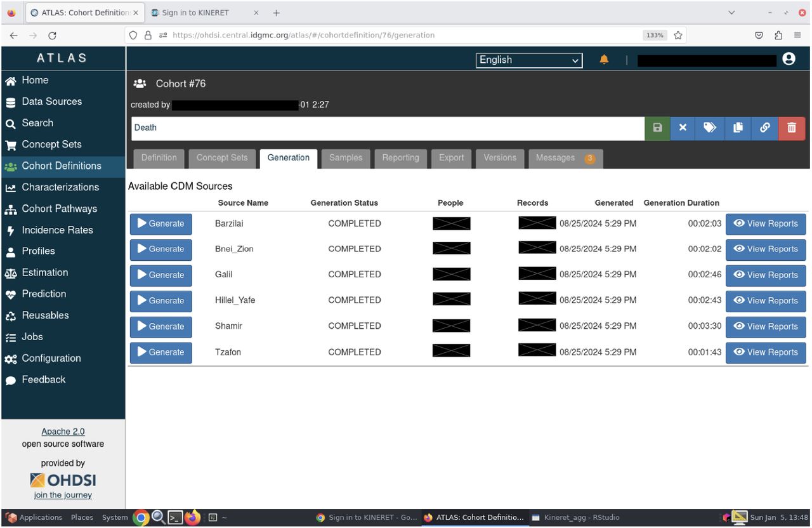The image size is (812, 528).
Task: Generate cohort for Barzilai source
Action: (x=161, y=224)
